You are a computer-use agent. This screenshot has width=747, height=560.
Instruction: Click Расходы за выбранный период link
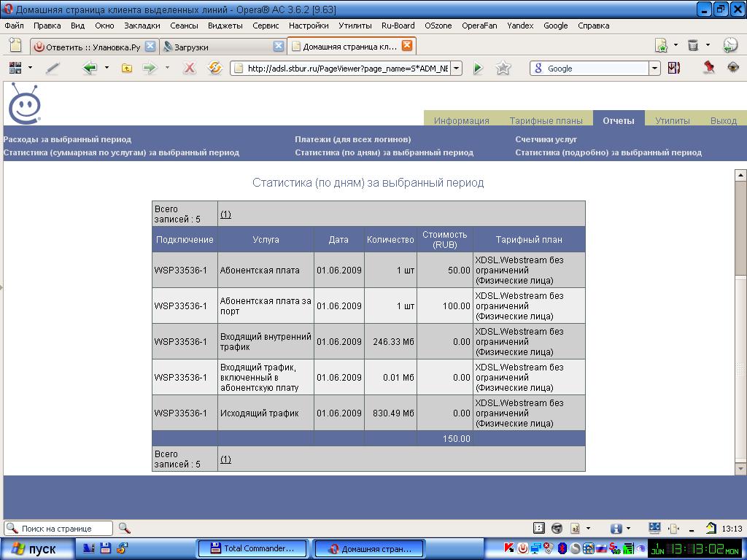tap(67, 139)
